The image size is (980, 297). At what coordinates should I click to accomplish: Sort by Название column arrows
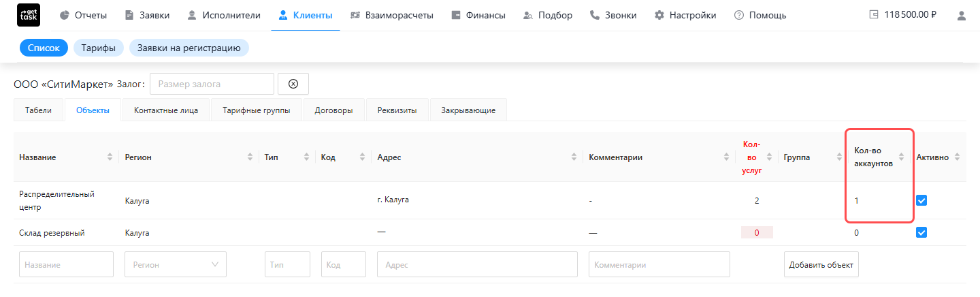pos(110,157)
